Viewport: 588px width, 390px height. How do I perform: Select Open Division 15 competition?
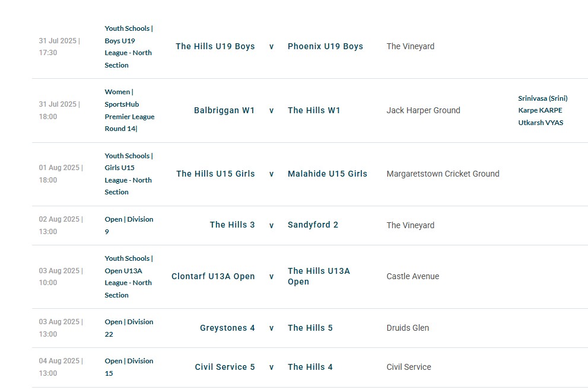click(x=129, y=367)
